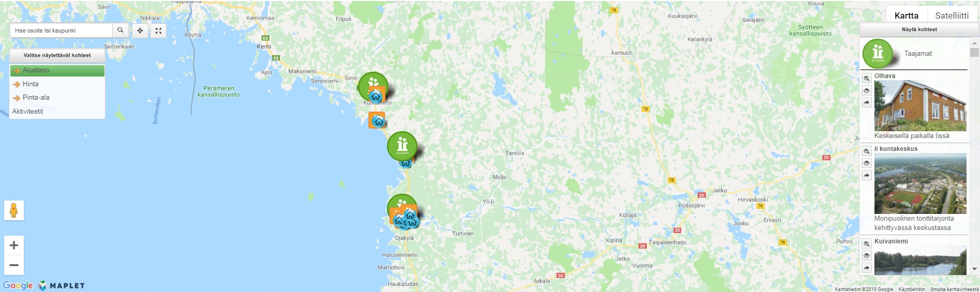Click the locate-me crosshair icon
This screenshot has height=292, width=980.
pos(140,30)
